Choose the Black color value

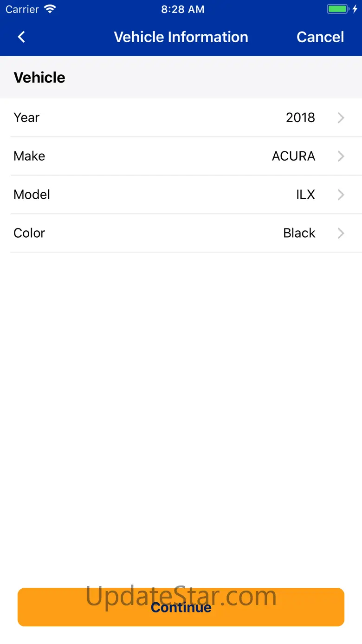[299, 234]
